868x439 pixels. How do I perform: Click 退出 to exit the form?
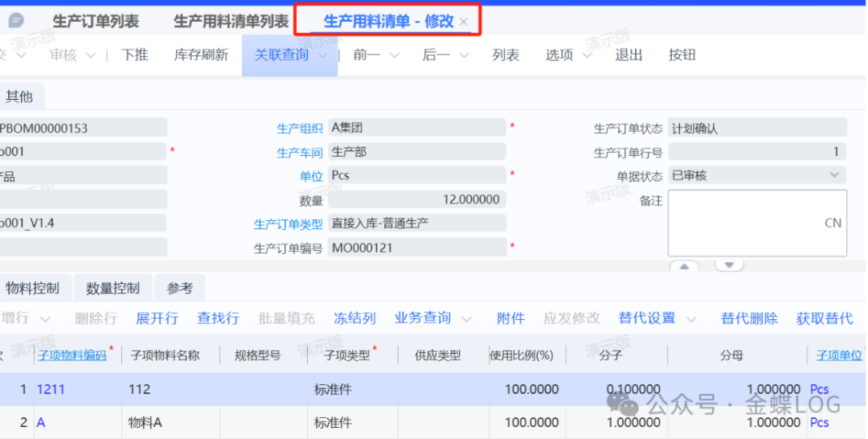(x=628, y=55)
